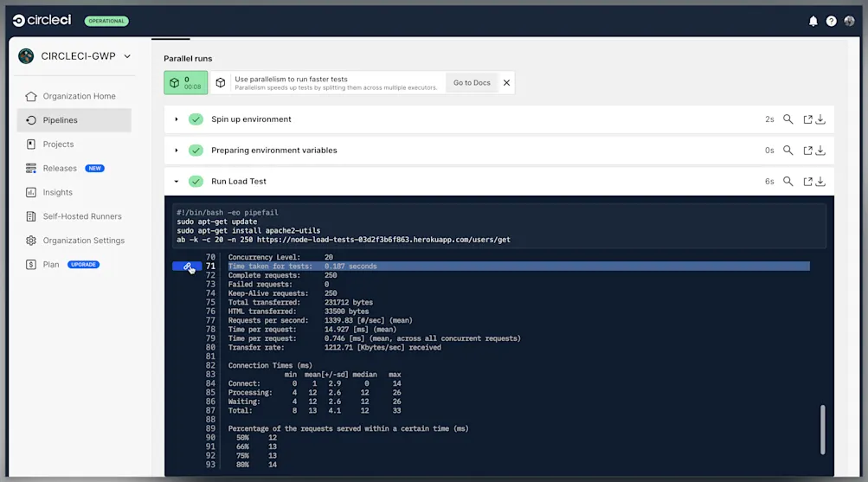This screenshot has height=482, width=868.
Task: Click the Go to Docs button
Action: [x=472, y=82]
